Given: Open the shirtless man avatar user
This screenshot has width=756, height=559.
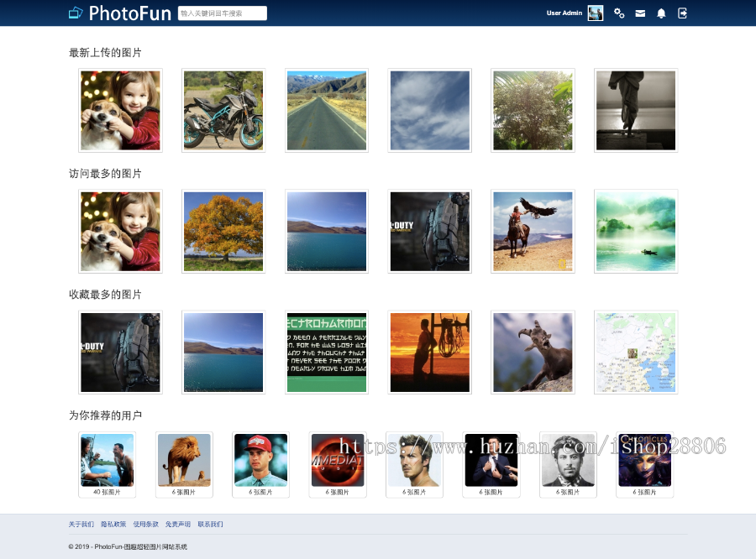Looking at the screenshot, I should click(x=414, y=464).
